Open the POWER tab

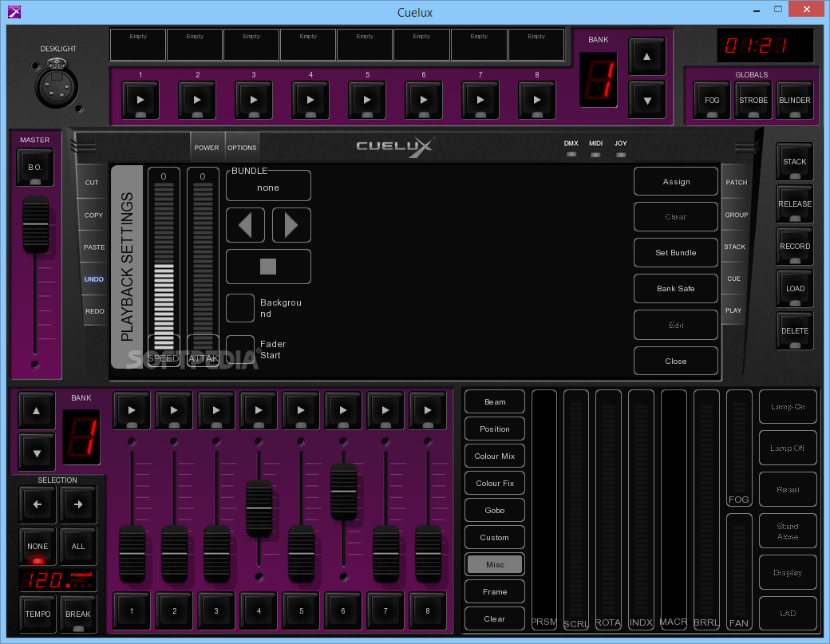(x=207, y=148)
